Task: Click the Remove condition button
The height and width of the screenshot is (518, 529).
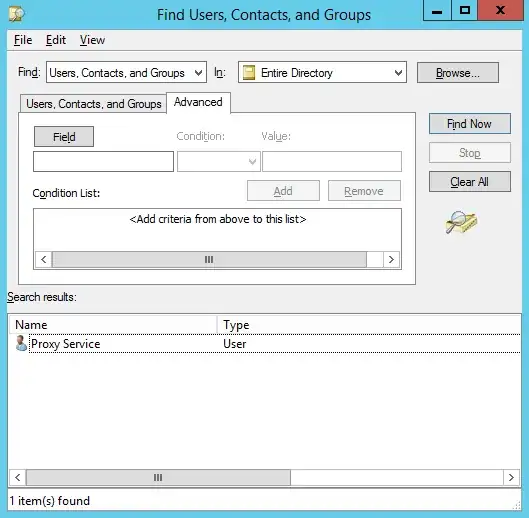Action: 364,191
